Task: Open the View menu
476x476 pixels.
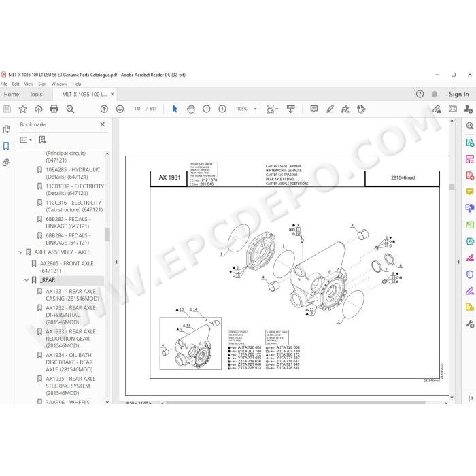Action: click(x=29, y=84)
